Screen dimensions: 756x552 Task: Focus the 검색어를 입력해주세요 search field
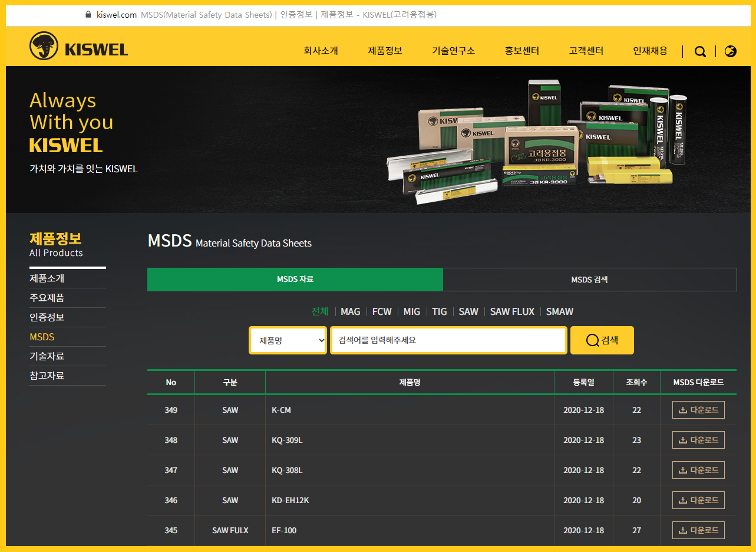(448, 340)
